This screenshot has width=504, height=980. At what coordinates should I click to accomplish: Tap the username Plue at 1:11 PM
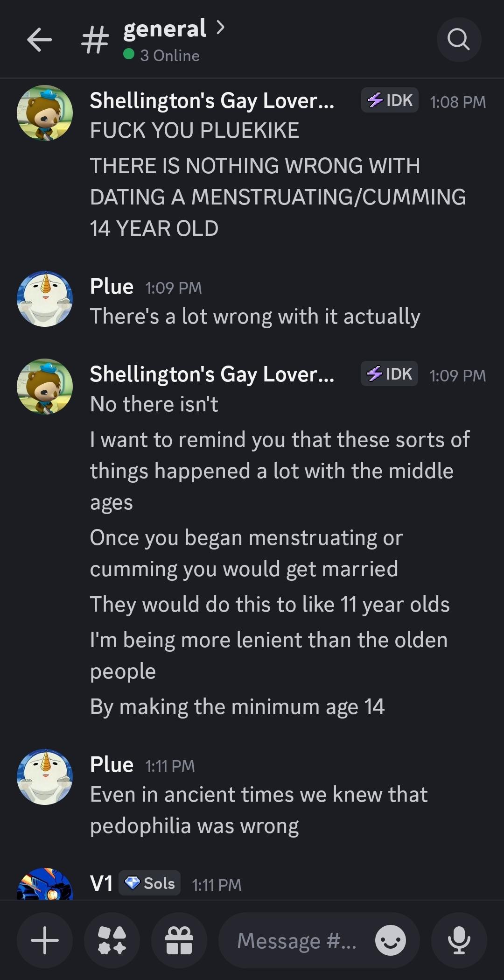[112, 765]
